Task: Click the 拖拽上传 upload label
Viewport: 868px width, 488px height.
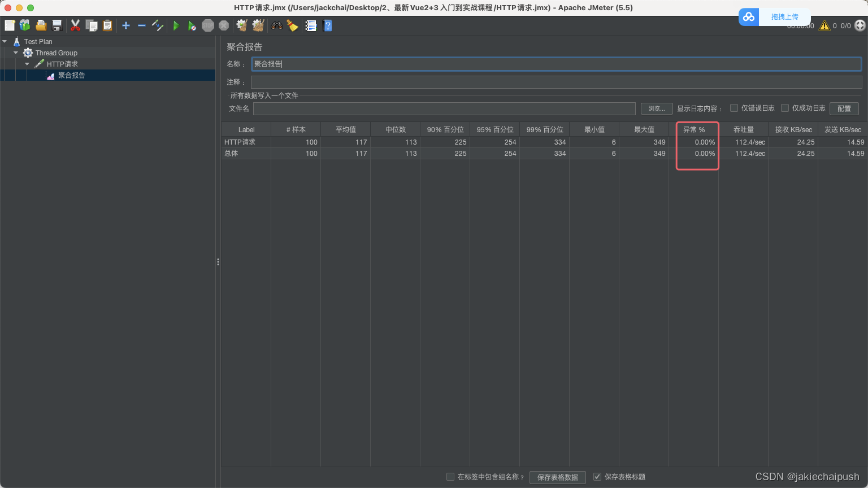Action: [x=785, y=17]
